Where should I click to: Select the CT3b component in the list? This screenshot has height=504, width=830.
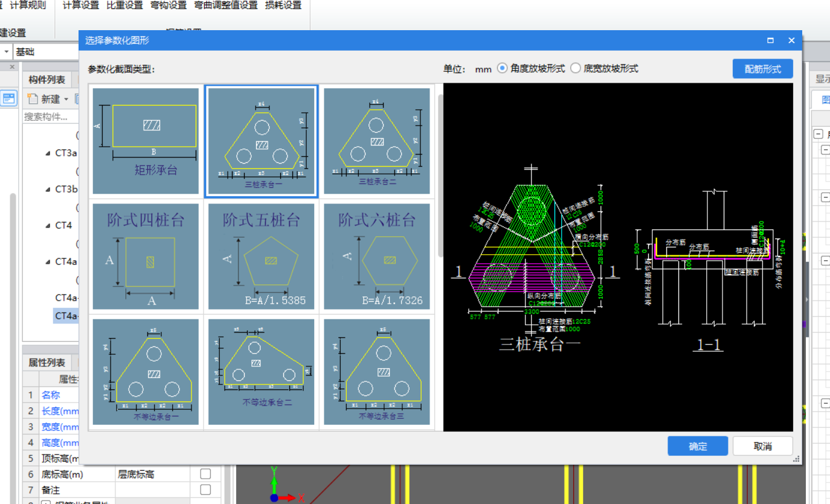coord(66,190)
